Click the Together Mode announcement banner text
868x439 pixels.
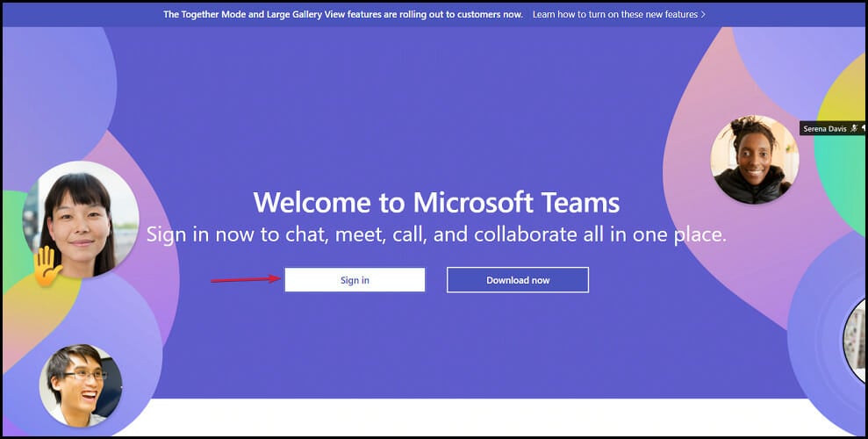click(x=342, y=14)
